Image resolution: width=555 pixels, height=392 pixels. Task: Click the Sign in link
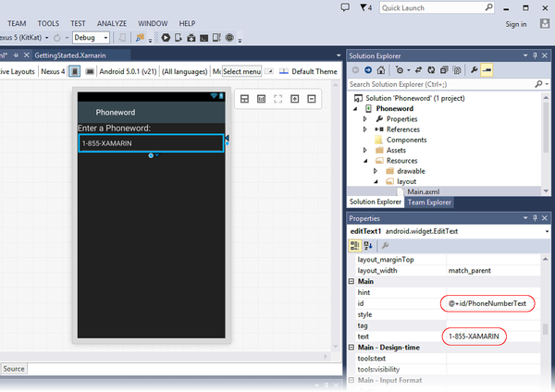point(516,24)
